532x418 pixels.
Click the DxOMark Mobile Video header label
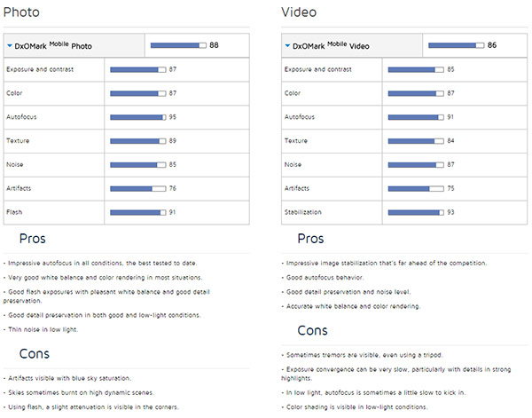tap(331, 45)
